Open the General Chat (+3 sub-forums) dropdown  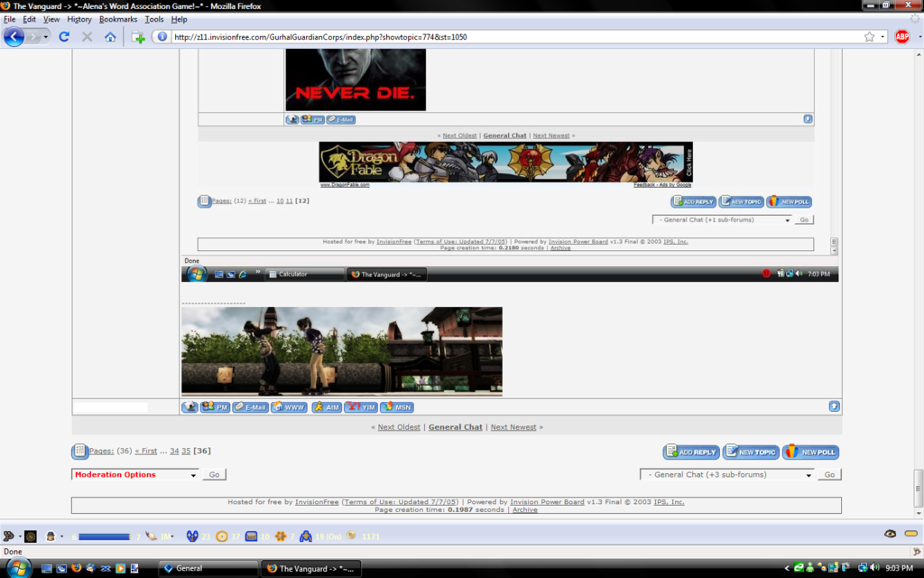(726, 475)
